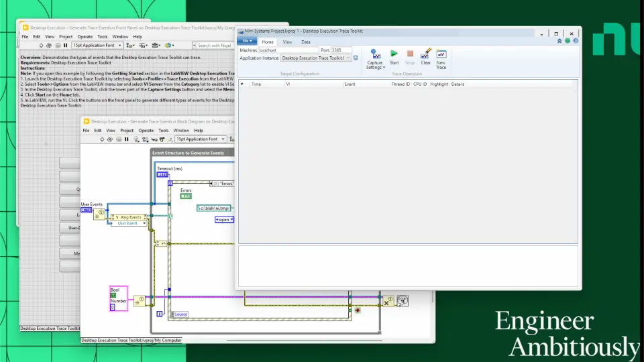Switch to the Home tab
644x362 pixels.
(x=268, y=42)
